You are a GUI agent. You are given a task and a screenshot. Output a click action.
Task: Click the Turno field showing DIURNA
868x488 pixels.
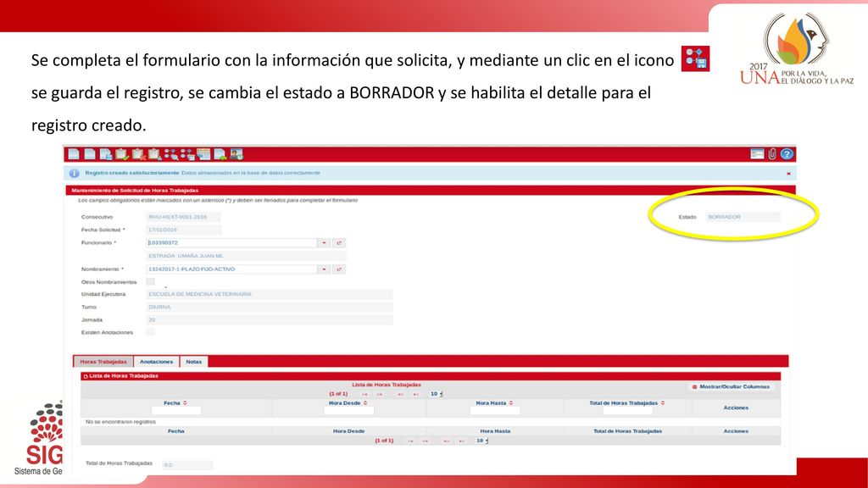pos(269,307)
